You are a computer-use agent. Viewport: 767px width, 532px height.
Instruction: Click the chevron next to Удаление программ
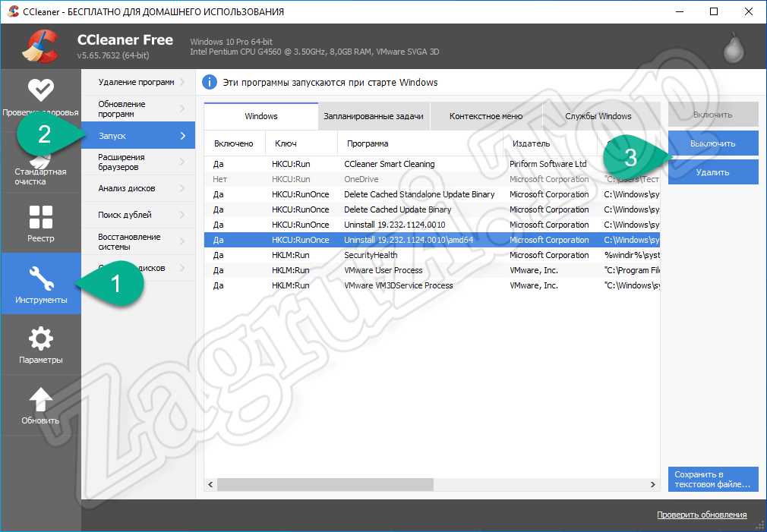[x=183, y=82]
